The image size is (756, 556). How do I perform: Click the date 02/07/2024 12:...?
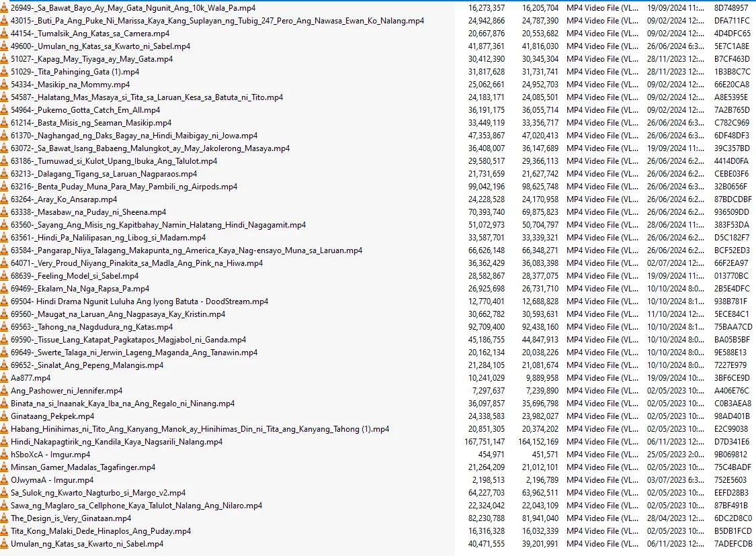(x=675, y=263)
